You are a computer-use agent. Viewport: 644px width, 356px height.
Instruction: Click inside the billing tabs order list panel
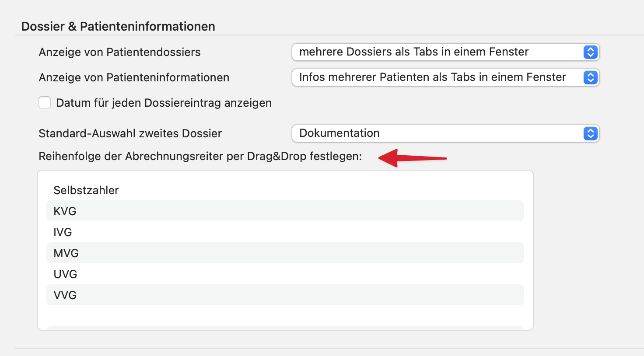coord(284,315)
